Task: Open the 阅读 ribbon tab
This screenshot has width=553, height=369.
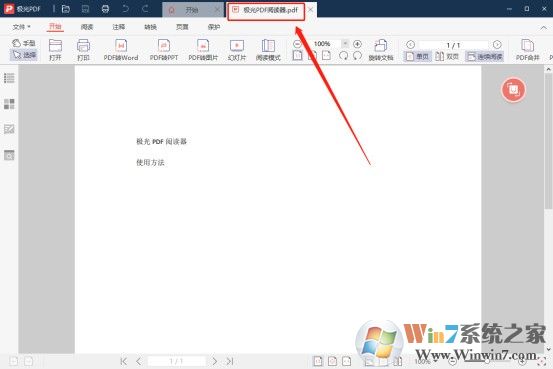Action: click(x=87, y=27)
